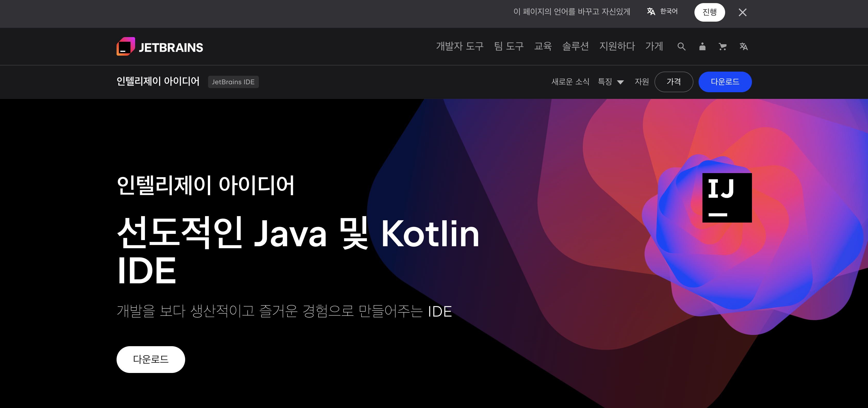Open the shopping cart icon

click(x=723, y=46)
